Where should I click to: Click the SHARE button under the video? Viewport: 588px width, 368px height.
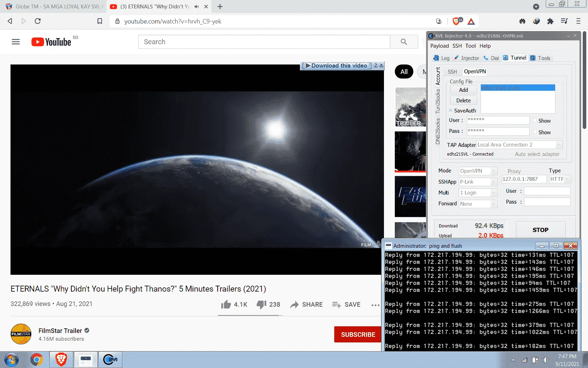point(307,305)
